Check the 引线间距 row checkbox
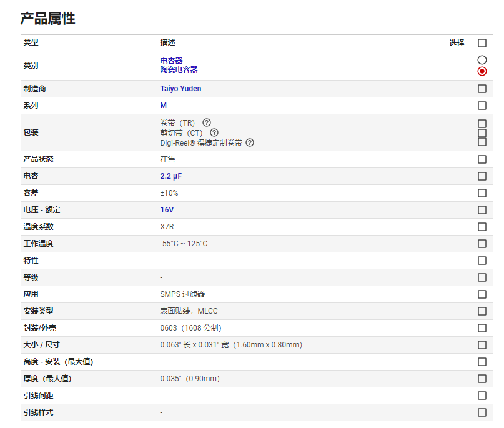 pyautogui.click(x=482, y=396)
